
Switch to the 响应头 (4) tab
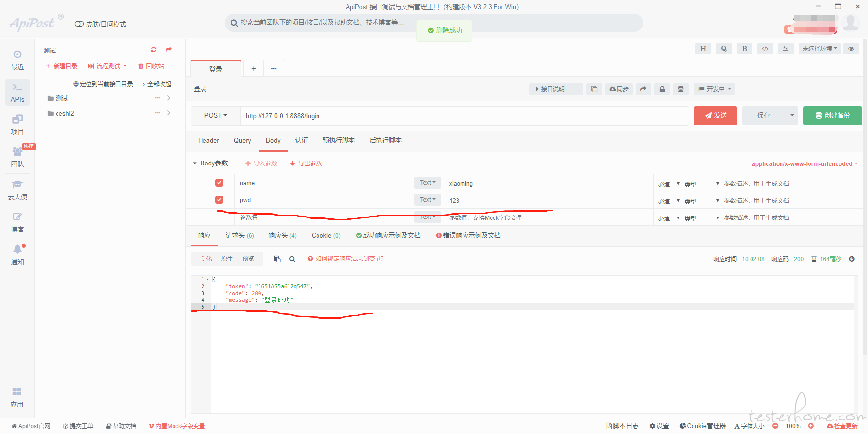pos(283,236)
